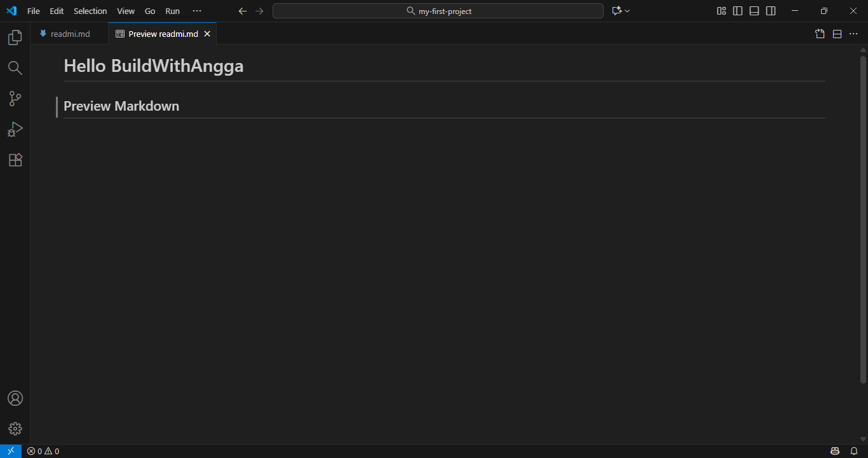Open the Explorer sidebar icon
868x458 pixels.
pos(15,37)
